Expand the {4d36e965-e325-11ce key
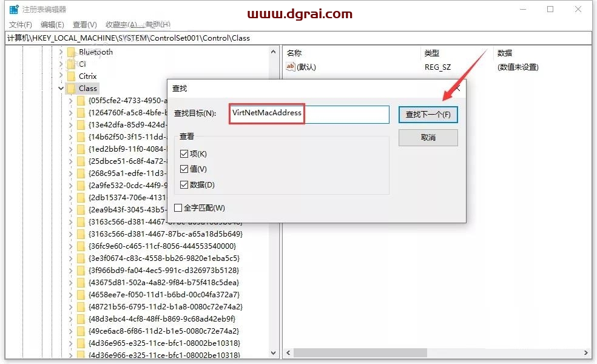Viewport: 597px width, 364px height. tap(71, 343)
